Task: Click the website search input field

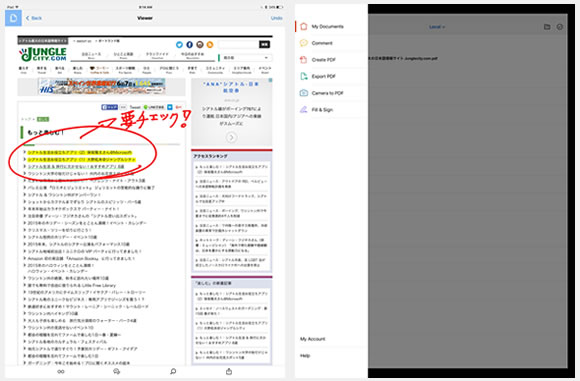Action: tap(239, 44)
